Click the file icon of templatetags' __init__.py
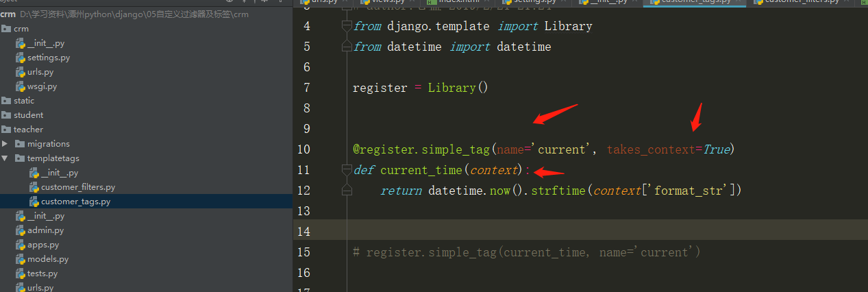 click(x=34, y=173)
